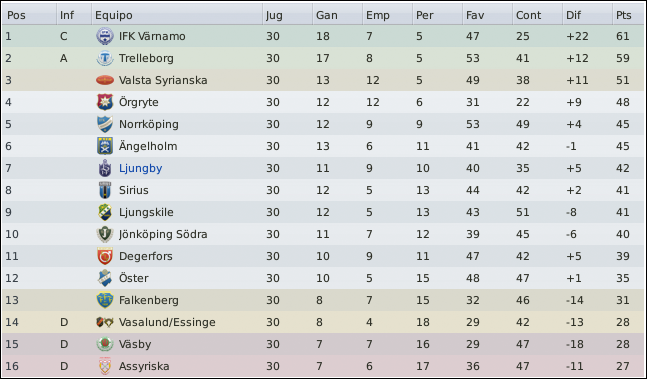
Task: Click the Örgryte club crest
Action: pyautogui.click(x=105, y=102)
